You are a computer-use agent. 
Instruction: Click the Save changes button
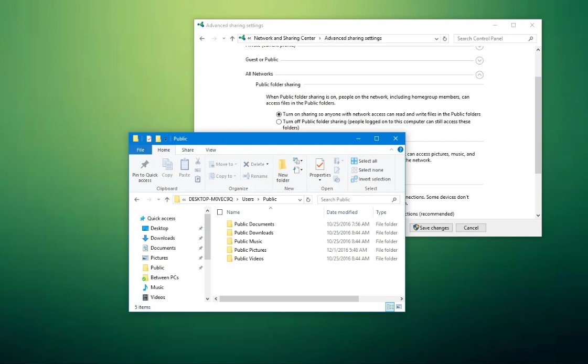[x=431, y=228]
